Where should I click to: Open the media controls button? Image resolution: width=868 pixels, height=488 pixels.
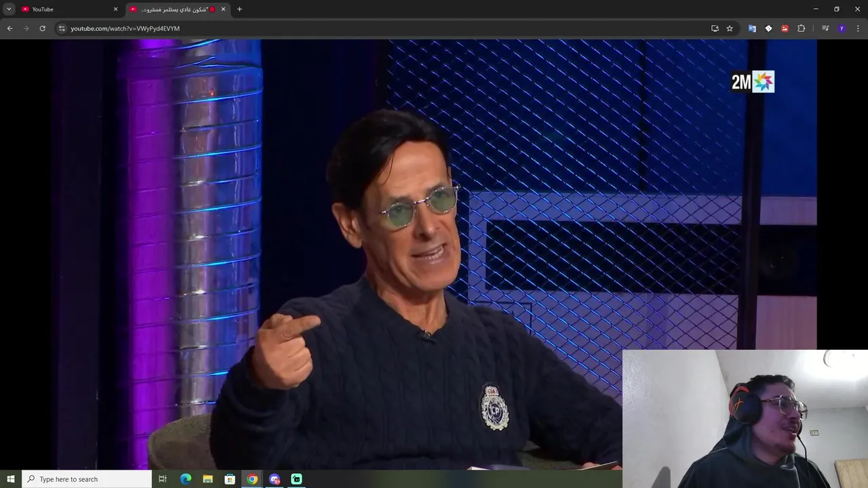[825, 28]
